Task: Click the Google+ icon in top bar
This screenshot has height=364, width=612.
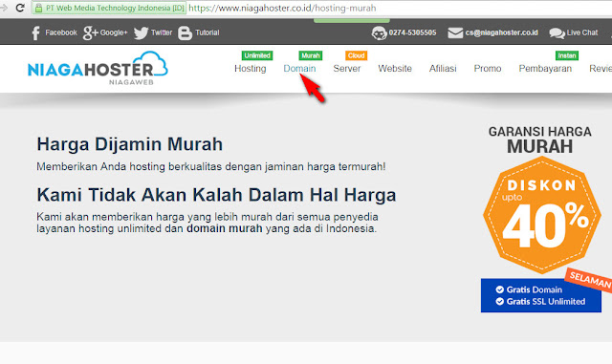Action: tap(90, 33)
